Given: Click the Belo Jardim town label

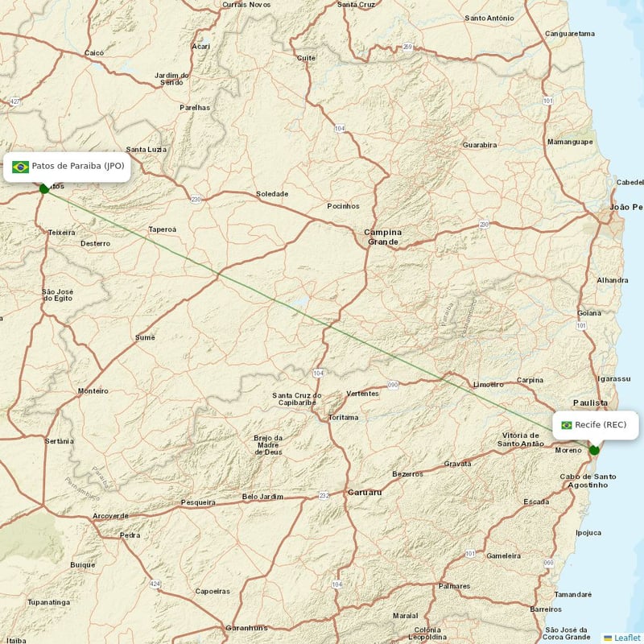Looking at the screenshot, I should tap(262, 497).
